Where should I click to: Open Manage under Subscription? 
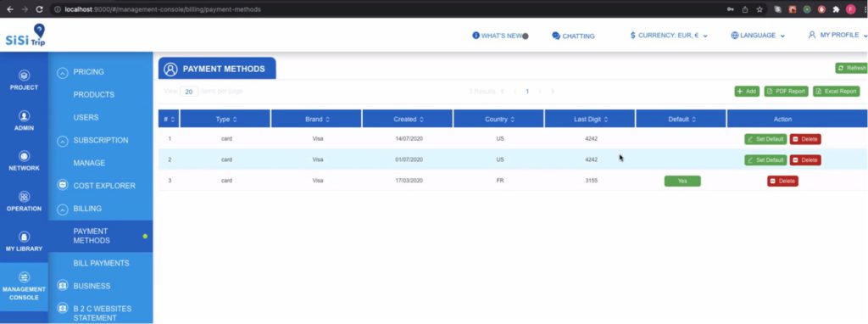point(89,163)
